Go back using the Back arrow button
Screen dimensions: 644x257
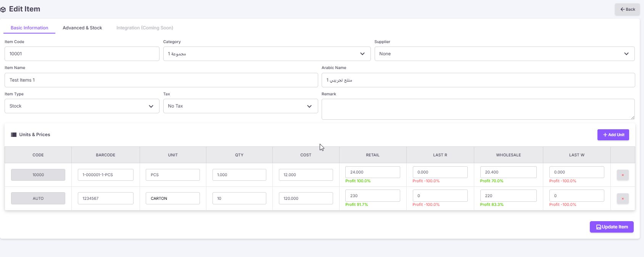[x=627, y=9]
